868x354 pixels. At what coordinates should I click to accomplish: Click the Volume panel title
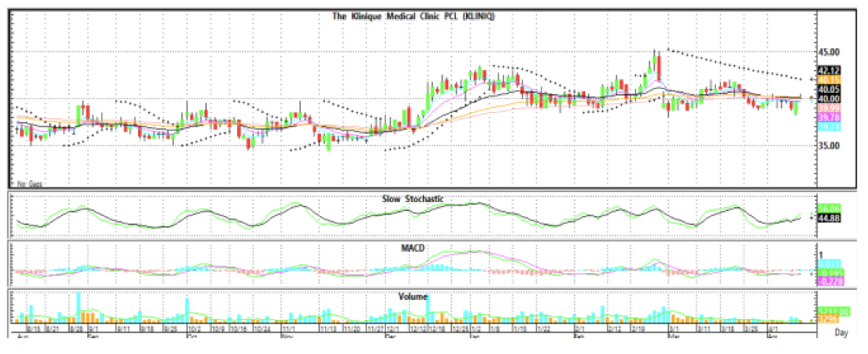point(413,297)
